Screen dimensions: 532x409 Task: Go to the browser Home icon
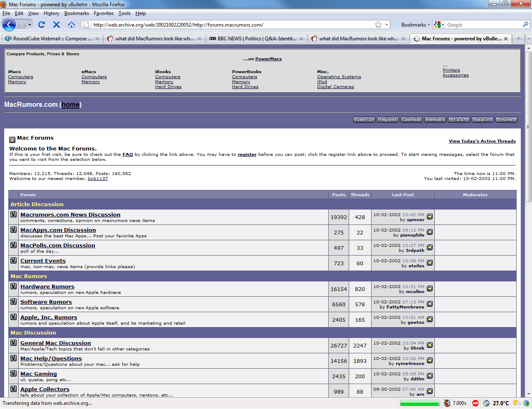click(71, 25)
